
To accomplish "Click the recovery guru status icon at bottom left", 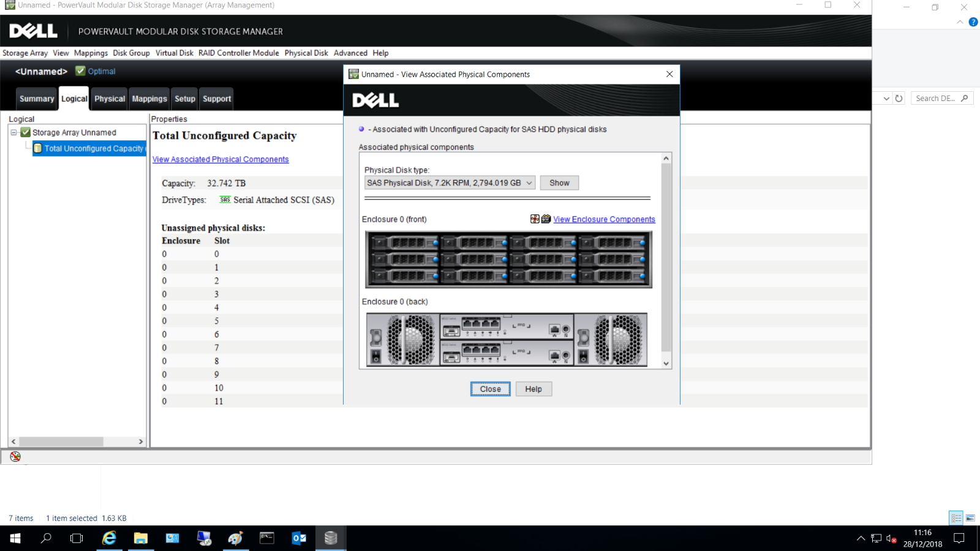I will [x=15, y=456].
